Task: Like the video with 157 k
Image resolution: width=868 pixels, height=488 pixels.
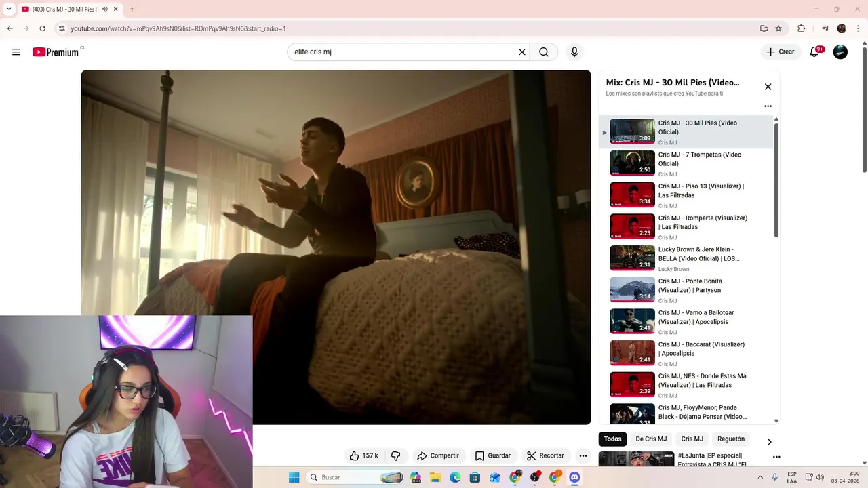Action: [363, 455]
